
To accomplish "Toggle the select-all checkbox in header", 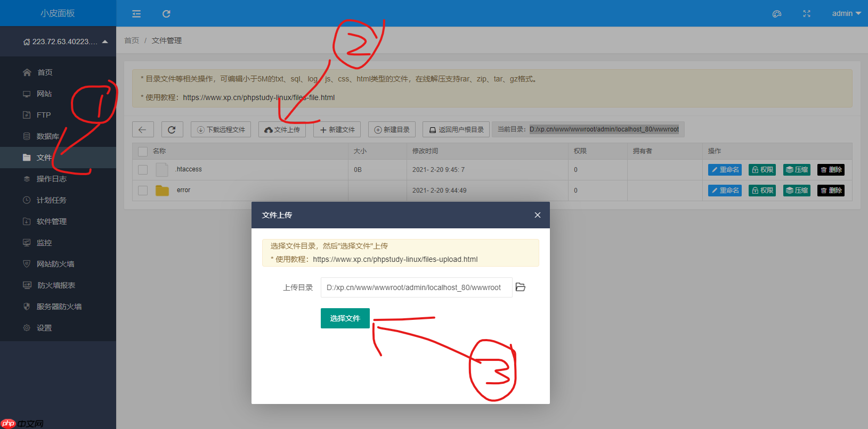I will click(143, 151).
